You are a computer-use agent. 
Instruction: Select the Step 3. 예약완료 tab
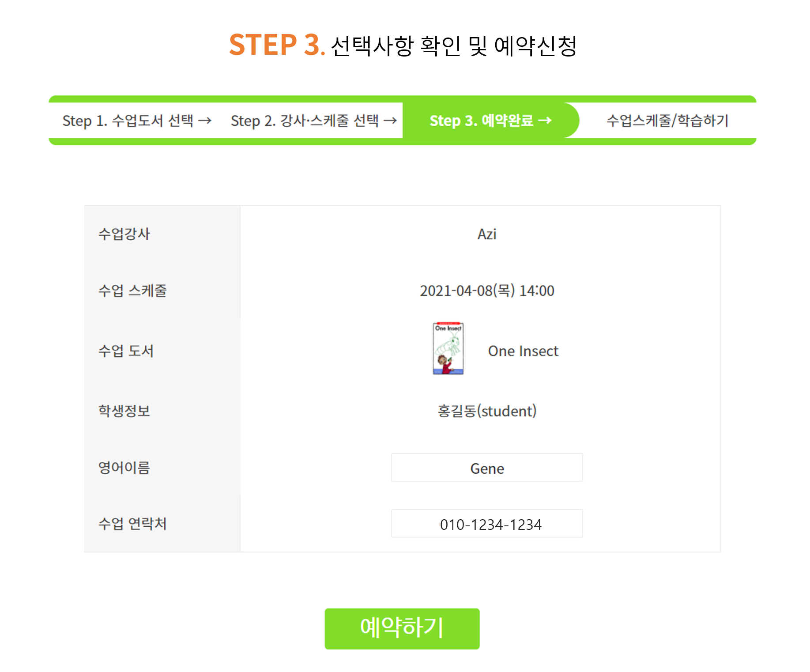(x=490, y=121)
